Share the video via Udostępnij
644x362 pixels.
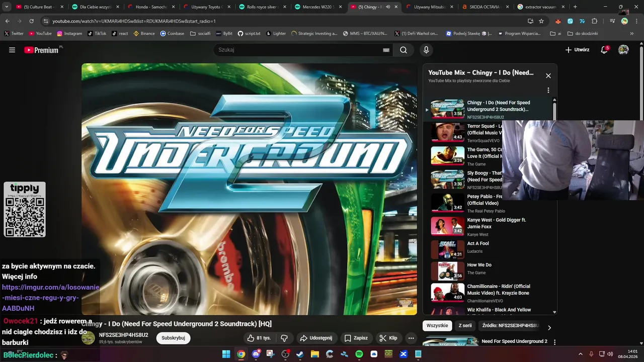316,338
